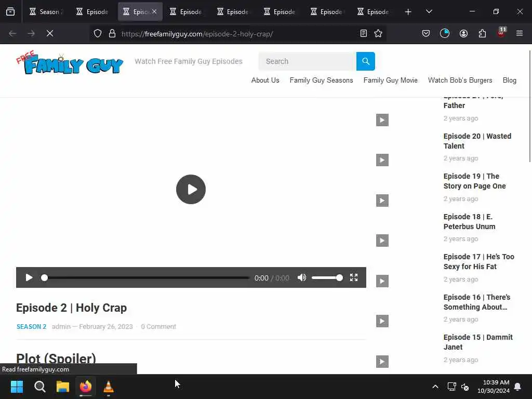Image resolution: width=532 pixels, height=399 pixels.
Task: Click the blue magnifier search button
Action: [365, 61]
